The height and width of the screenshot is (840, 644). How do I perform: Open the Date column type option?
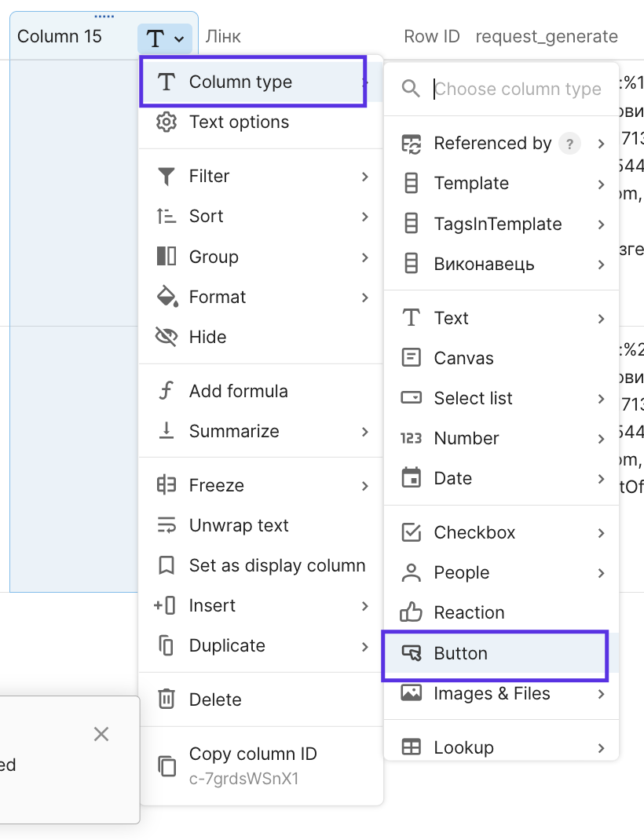[453, 478]
